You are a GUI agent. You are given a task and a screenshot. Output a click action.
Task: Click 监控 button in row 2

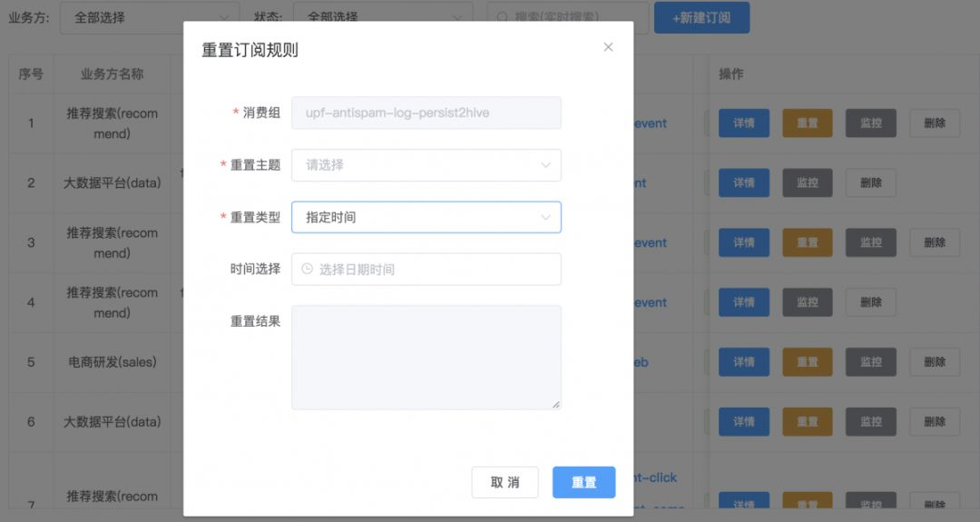(x=808, y=182)
